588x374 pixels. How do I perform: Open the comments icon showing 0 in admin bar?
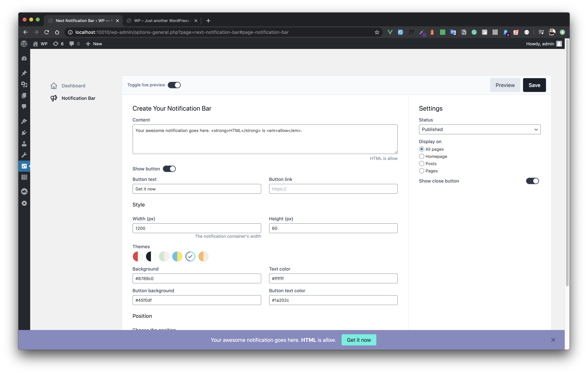[x=74, y=44]
